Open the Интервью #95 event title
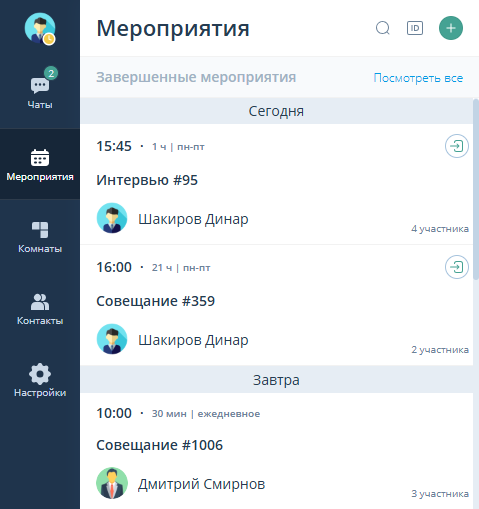The width and height of the screenshot is (479, 509). [x=147, y=180]
